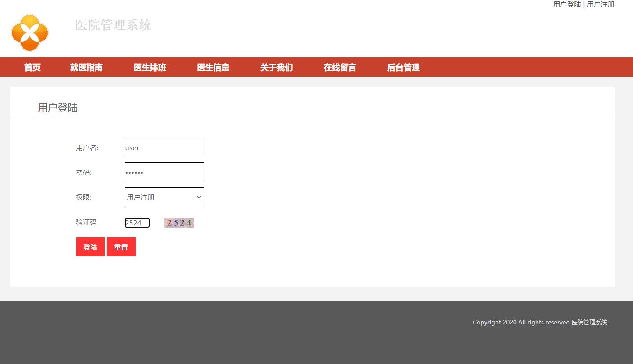Open the 医生信息 page
Screen dimensions: 633x364
[x=213, y=67]
